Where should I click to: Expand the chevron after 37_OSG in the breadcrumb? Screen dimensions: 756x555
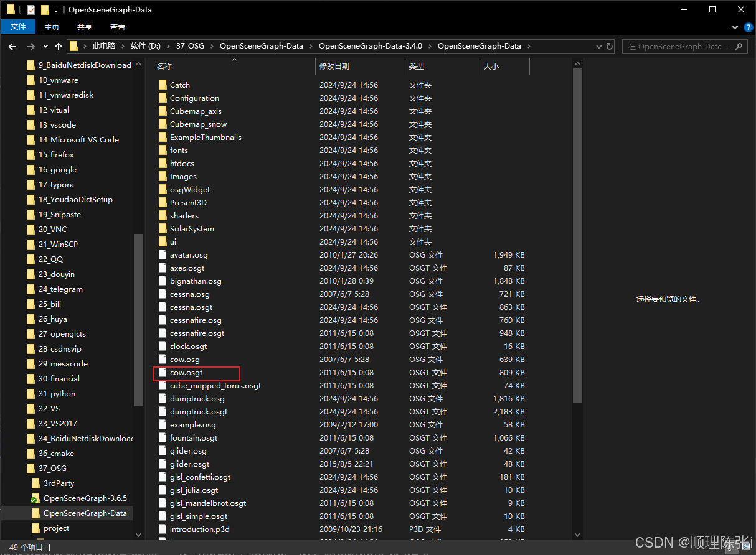coord(212,46)
